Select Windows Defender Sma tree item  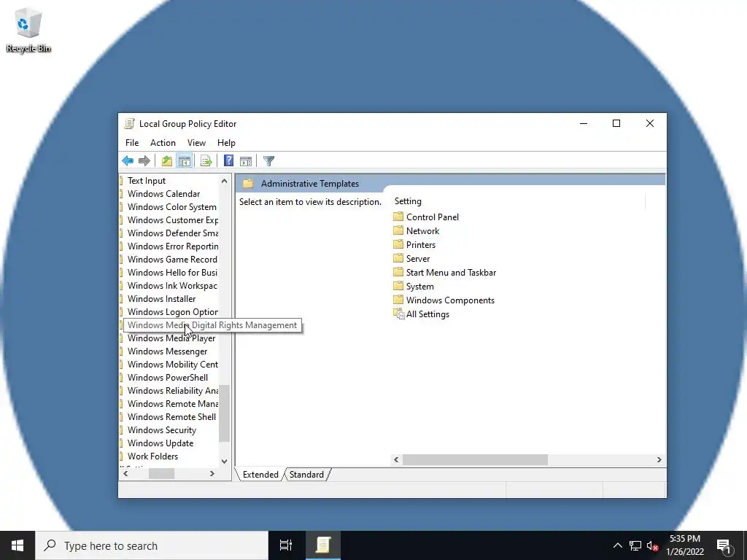[x=172, y=233]
